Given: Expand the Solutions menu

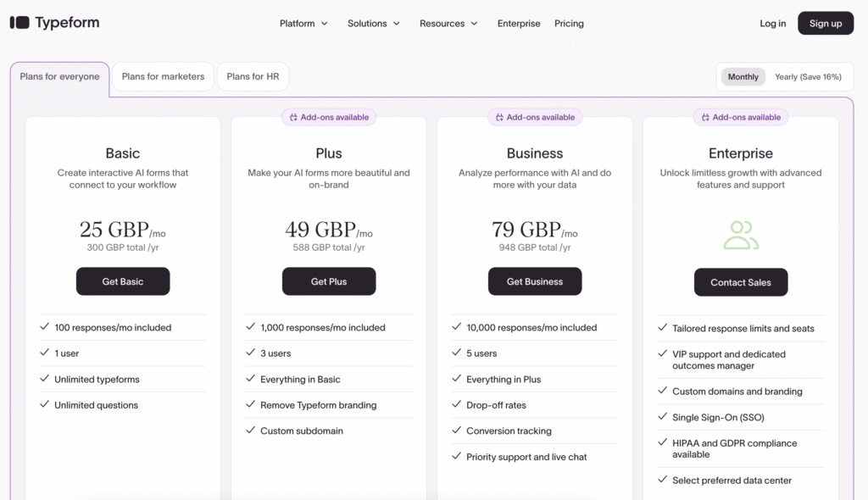Looking at the screenshot, I should pyautogui.click(x=373, y=24).
